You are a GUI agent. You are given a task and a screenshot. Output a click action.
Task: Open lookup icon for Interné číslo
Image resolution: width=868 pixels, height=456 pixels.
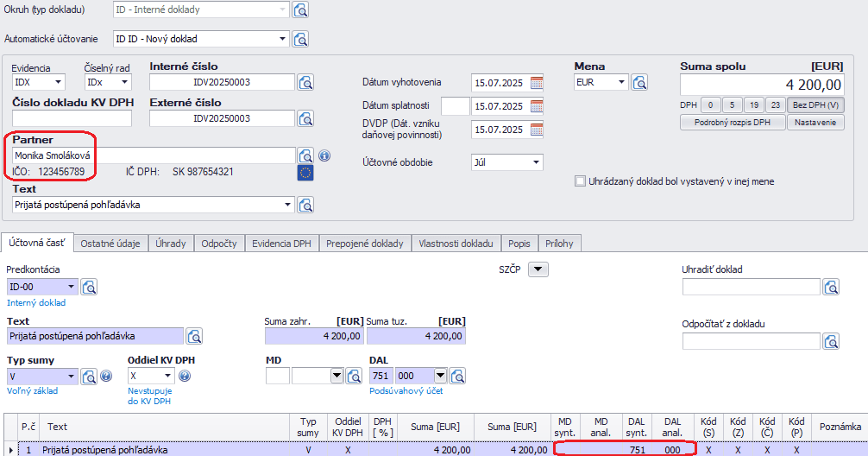305,83
